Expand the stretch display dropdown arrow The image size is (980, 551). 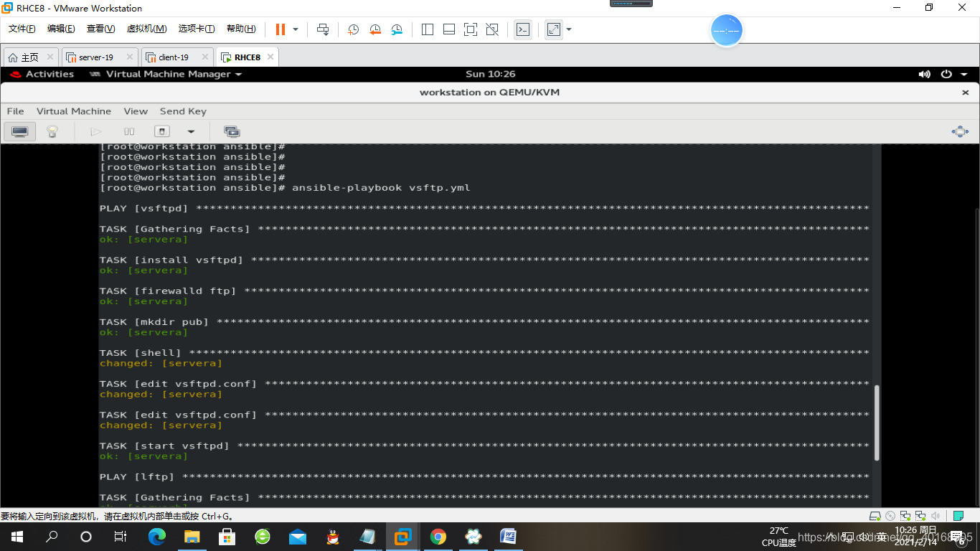[569, 29]
